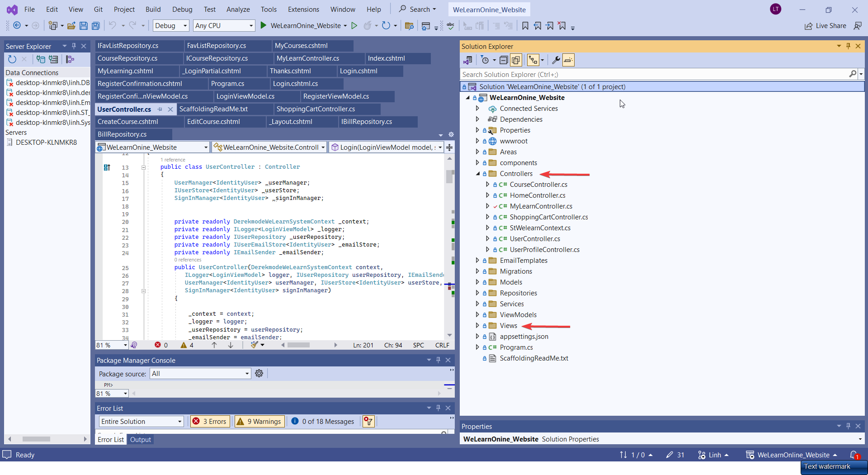Expand the Models folder
The height and width of the screenshot is (475, 868).
click(477, 282)
